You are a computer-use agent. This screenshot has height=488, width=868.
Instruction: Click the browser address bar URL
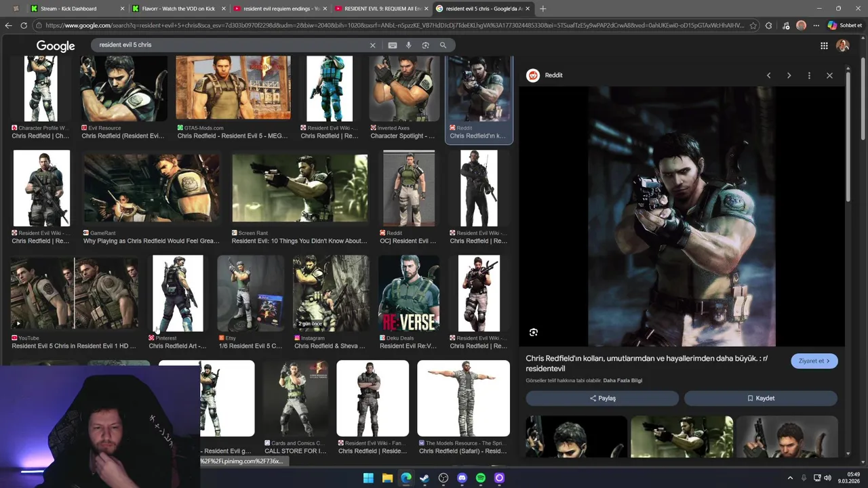tap(395, 26)
